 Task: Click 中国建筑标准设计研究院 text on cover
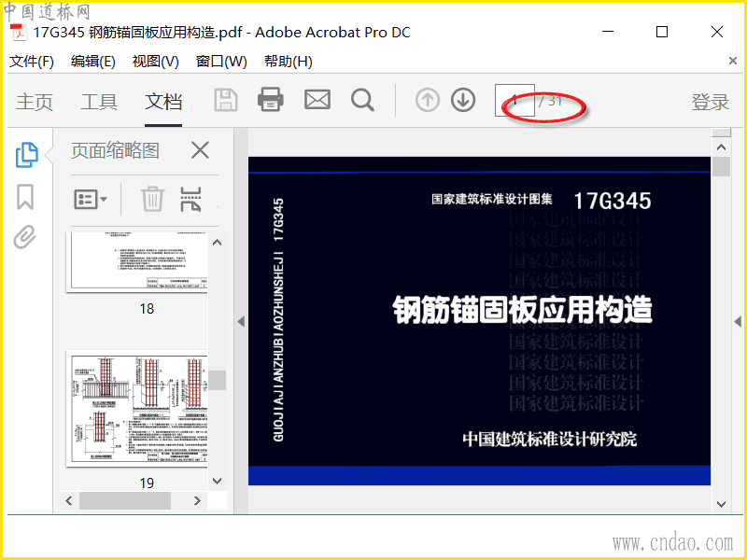(x=549, y=439)
